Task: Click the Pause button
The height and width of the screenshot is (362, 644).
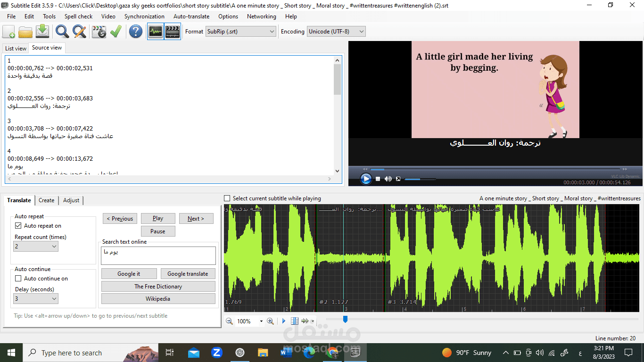Action: tap(158, 231)
